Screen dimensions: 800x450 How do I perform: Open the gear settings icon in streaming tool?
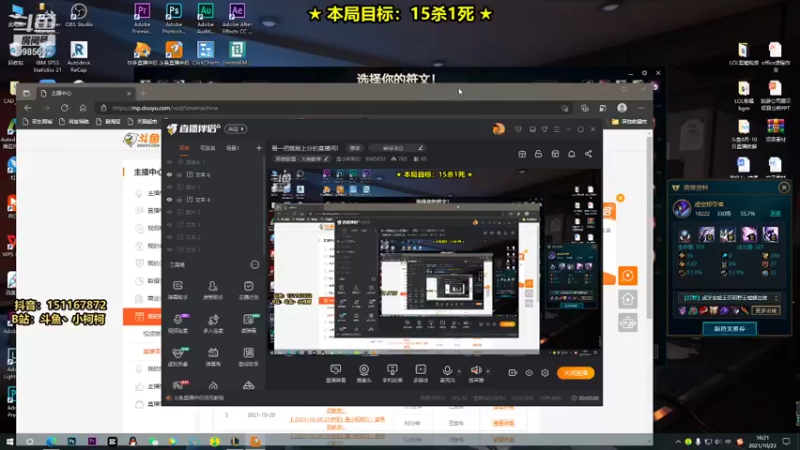click(x=545, y=373)
